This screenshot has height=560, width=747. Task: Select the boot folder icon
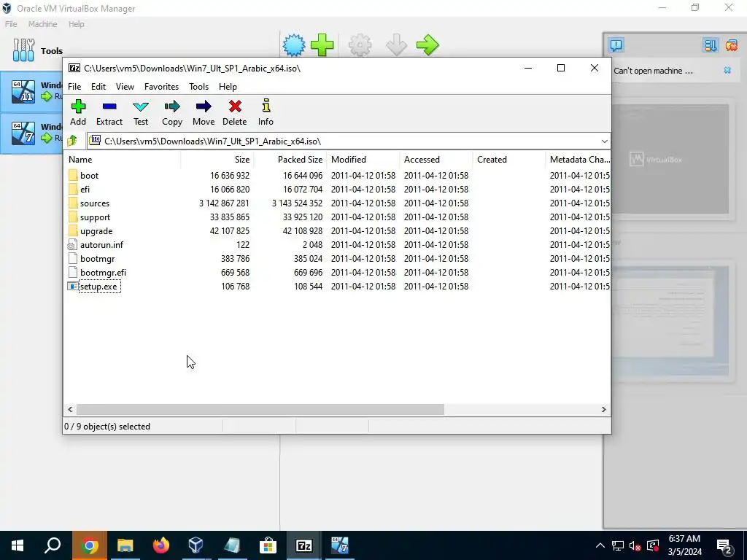click(x=72, y=175)
